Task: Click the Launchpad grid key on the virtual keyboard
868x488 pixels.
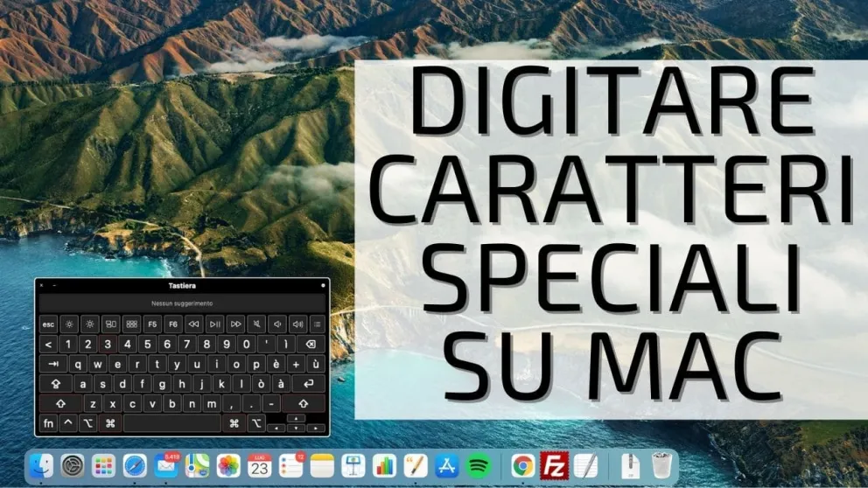Action: (132, 324)
